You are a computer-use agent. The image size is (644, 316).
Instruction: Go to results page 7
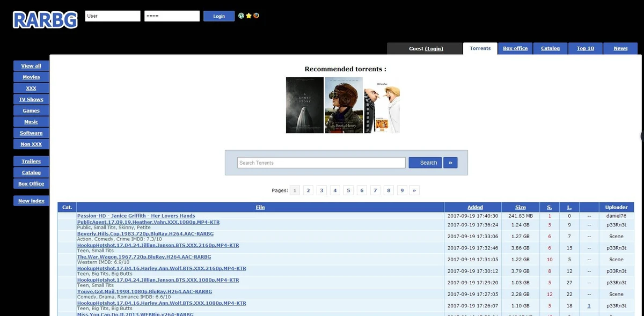(375, 190)
